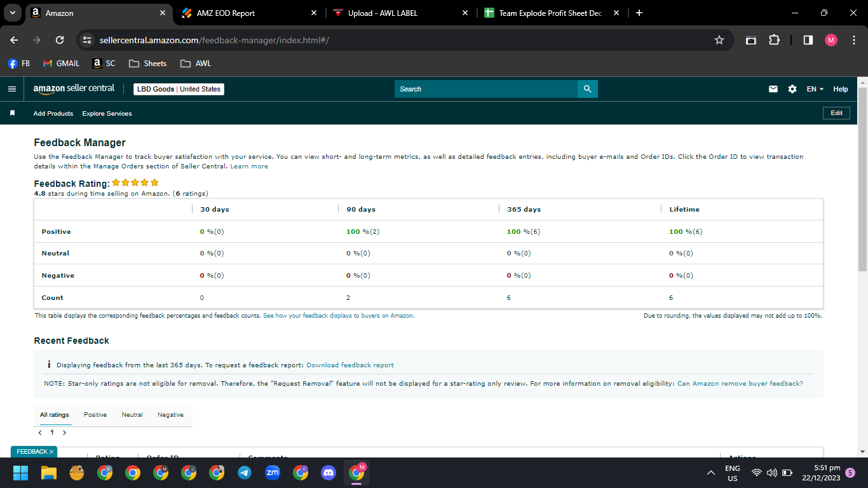This screenshot has height=488, width=868.
Task: Go to the previous feedback page arrow
Action: [x=40, y=433]
